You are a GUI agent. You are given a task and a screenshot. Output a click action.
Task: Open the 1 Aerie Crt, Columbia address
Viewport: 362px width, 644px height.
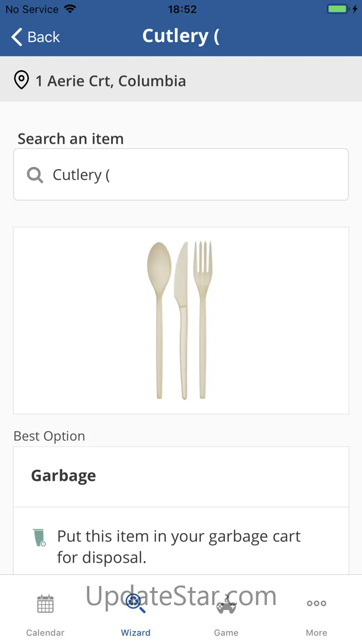coord(111,81)
